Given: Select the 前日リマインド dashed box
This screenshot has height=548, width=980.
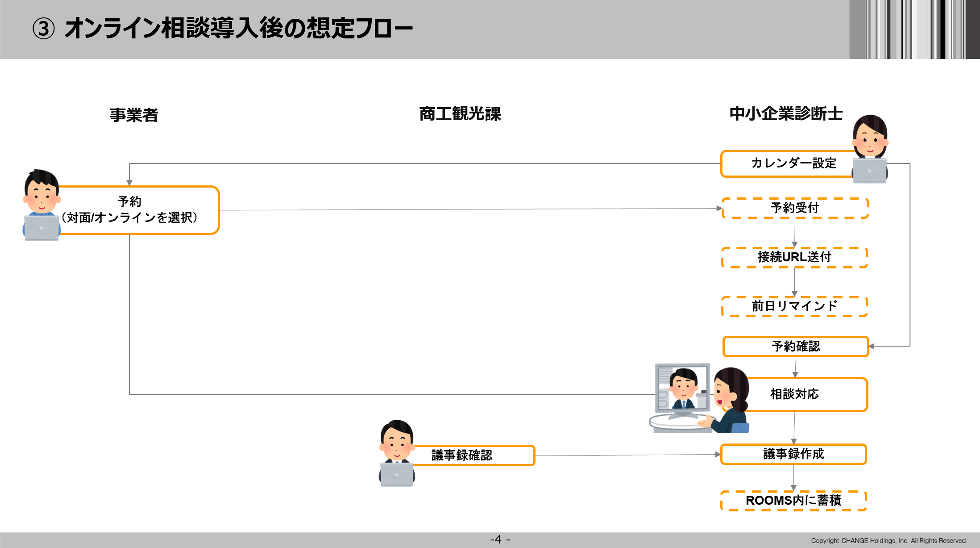Looking at the screenshot, I should [x=794, y=306].
